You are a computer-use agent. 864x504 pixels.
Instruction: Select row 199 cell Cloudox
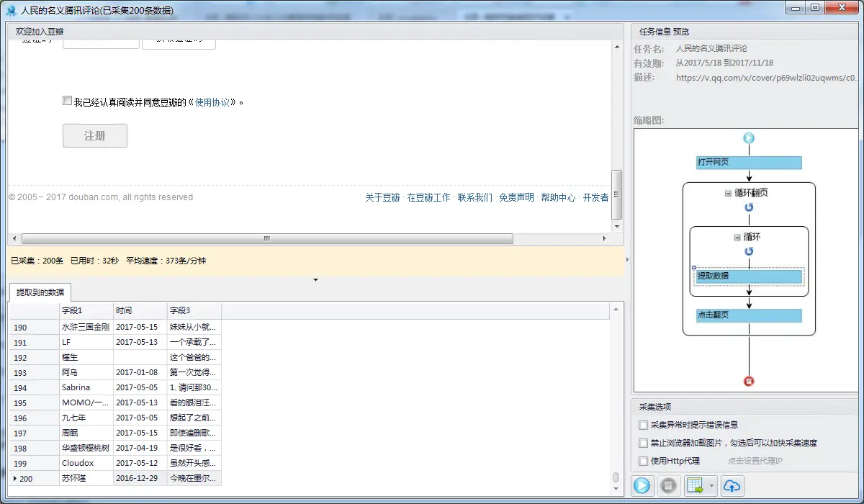pyautogui.click(x=86, y=463)
